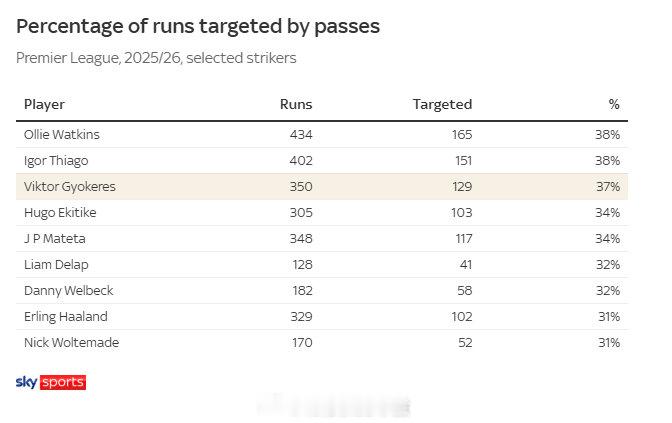The image size is (672, 423).
Task: Select Igor Thiago in the table
Action: click(x=55, y=160)
